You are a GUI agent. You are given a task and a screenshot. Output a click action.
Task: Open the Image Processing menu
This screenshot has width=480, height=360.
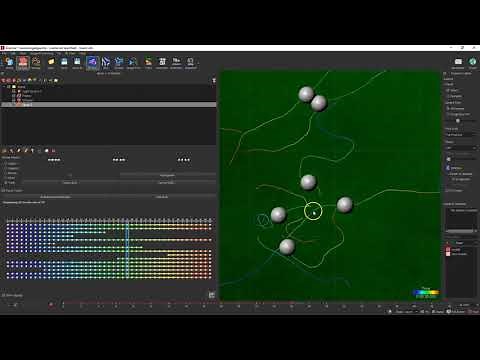tap(42, 53)
